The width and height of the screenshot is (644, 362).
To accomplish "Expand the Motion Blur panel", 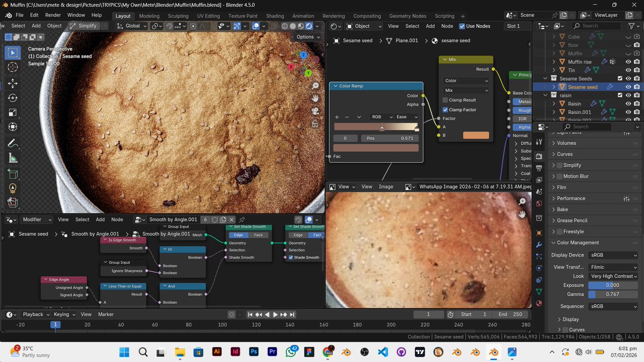I will (554, 176).
